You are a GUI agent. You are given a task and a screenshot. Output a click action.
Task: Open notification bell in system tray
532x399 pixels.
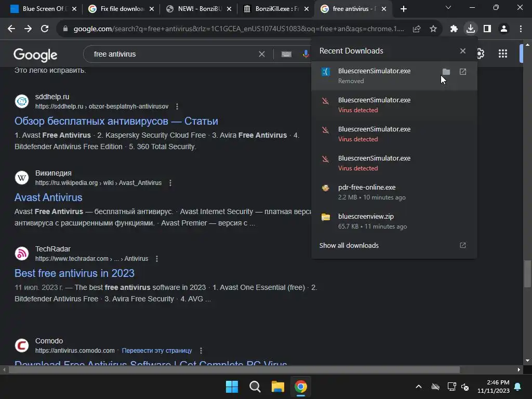(x=518, y=387)
